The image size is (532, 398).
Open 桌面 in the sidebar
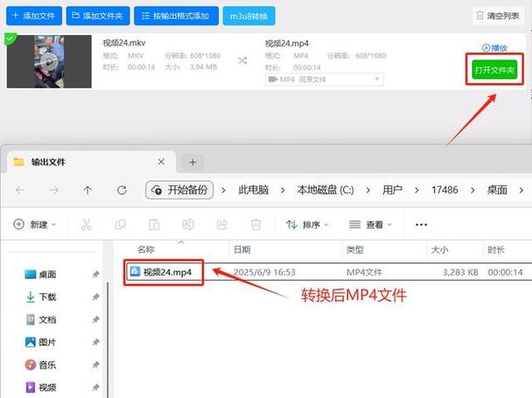[41, 274]
